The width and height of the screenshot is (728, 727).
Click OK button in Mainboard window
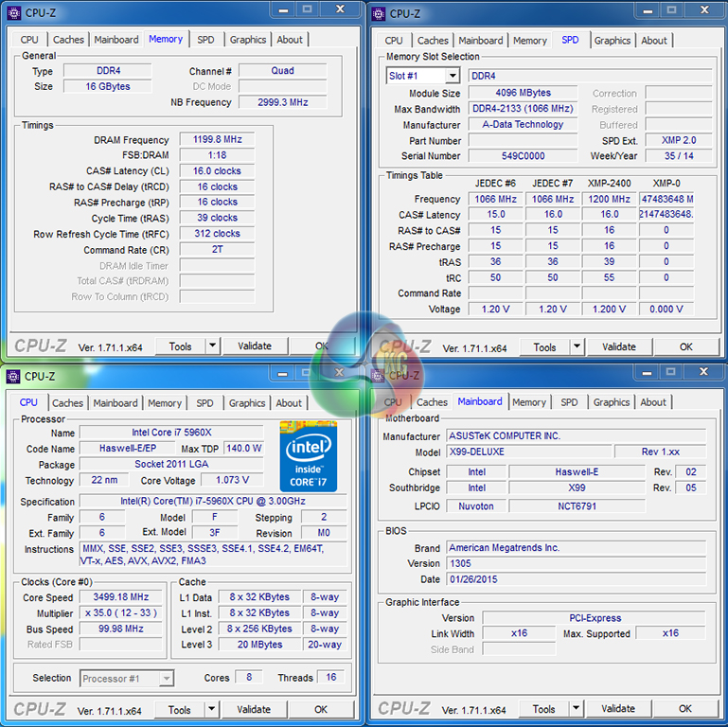coord(685,709)
